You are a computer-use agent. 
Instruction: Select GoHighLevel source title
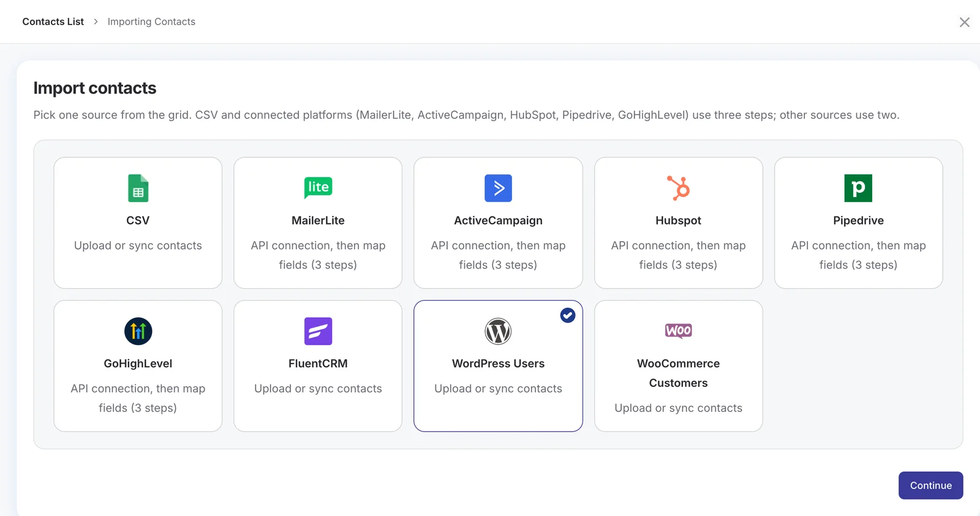tap(138, 364)
